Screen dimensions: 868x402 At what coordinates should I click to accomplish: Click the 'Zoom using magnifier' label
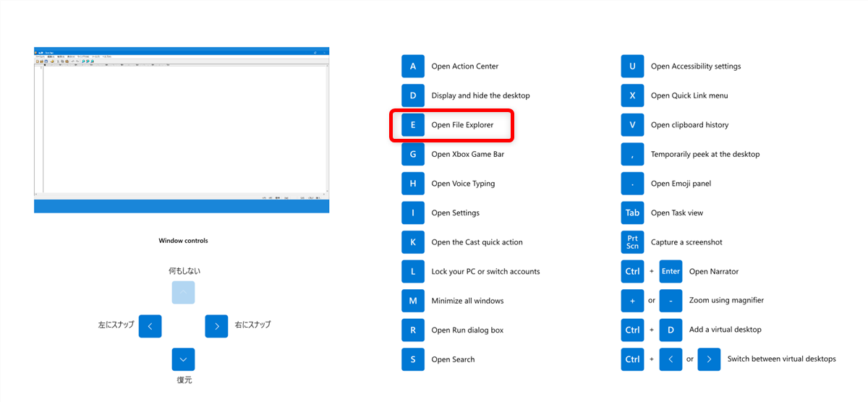click(x=726, y=300)
